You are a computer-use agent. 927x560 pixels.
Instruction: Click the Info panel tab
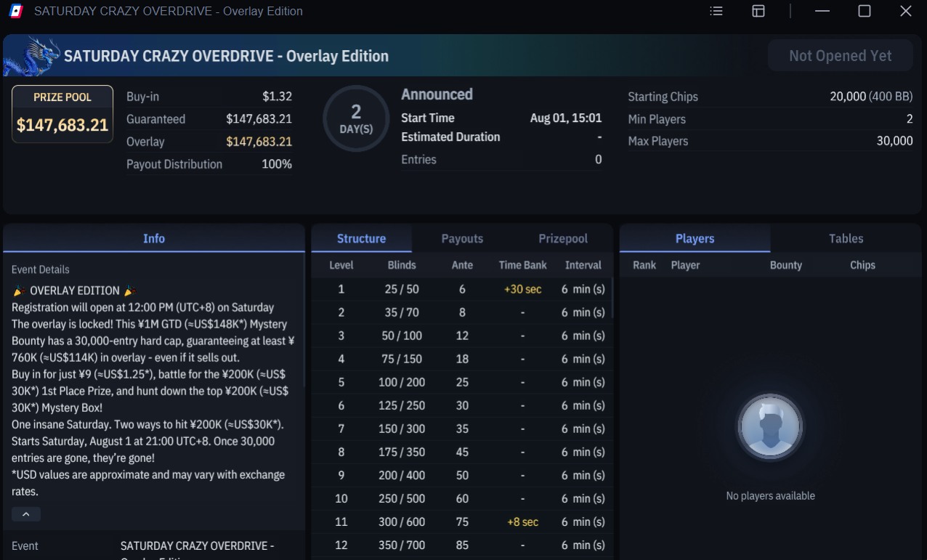pos(154,238)
